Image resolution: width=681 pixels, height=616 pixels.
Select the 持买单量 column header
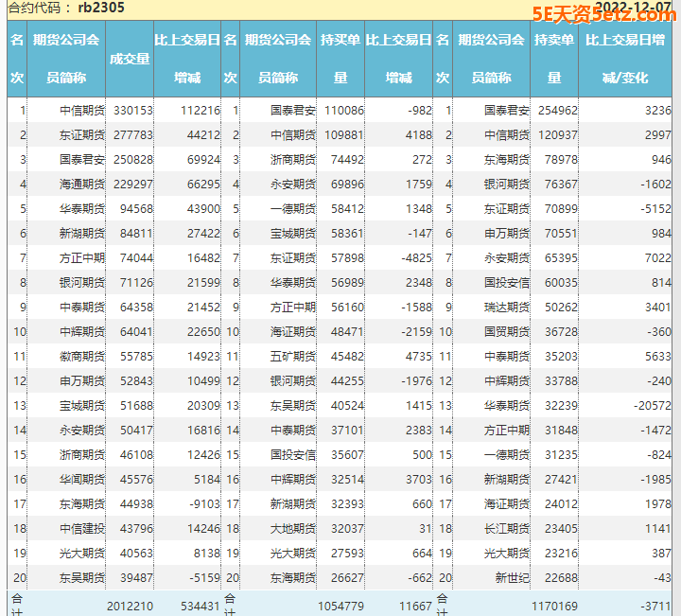click(x=340, y=59)
